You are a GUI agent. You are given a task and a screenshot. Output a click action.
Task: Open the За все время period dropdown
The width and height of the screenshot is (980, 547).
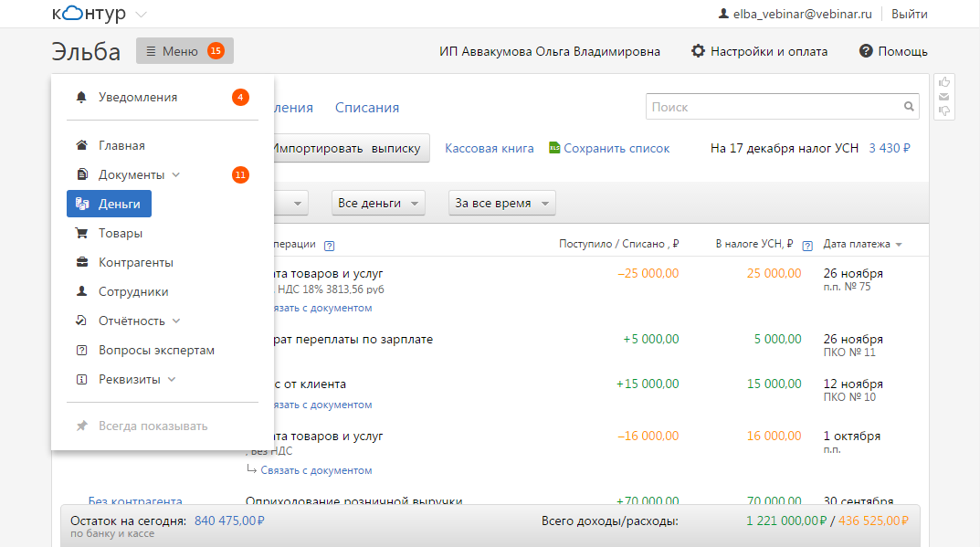502,203
